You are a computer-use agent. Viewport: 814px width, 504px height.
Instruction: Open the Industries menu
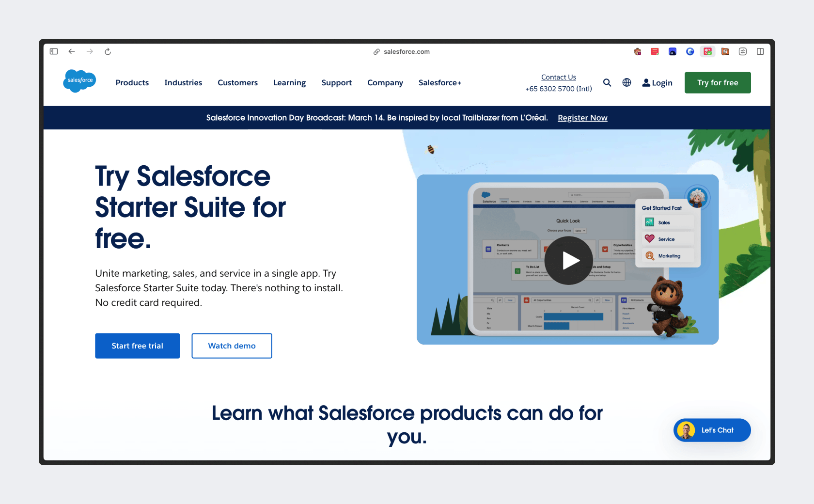(x=183, y=83)
